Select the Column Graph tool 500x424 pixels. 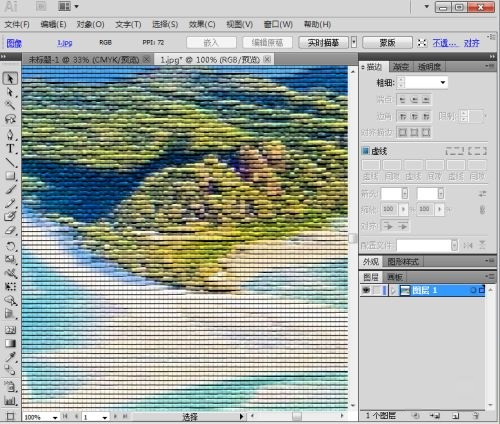(x=10, y=401)
